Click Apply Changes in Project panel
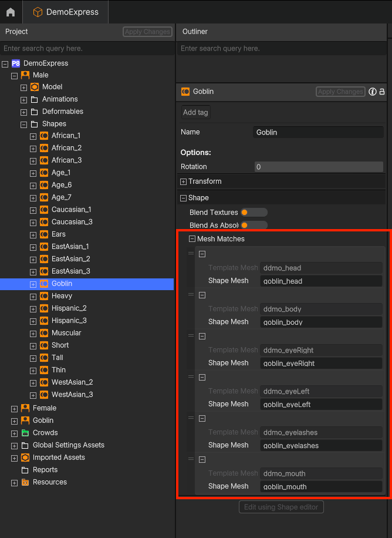Image resolution: width=392 pixels, height=538 pixels. tap(147, 32)
